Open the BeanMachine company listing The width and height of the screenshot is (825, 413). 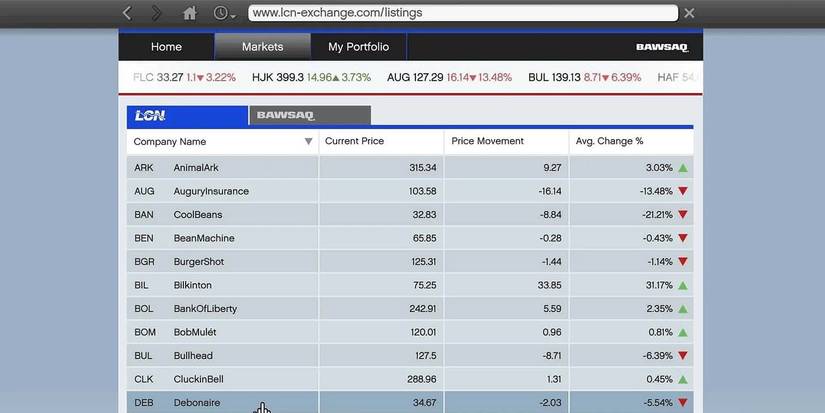pos(410,238)
